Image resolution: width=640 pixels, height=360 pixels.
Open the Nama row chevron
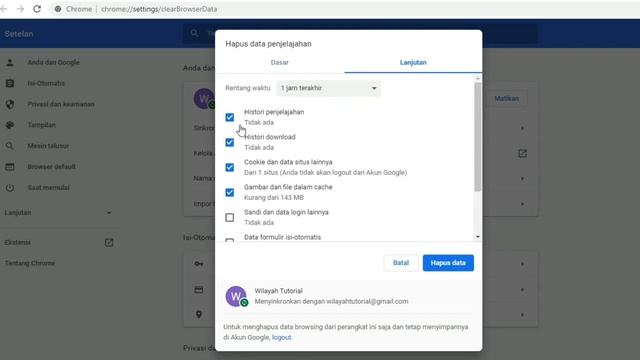[x=522, y=178]
